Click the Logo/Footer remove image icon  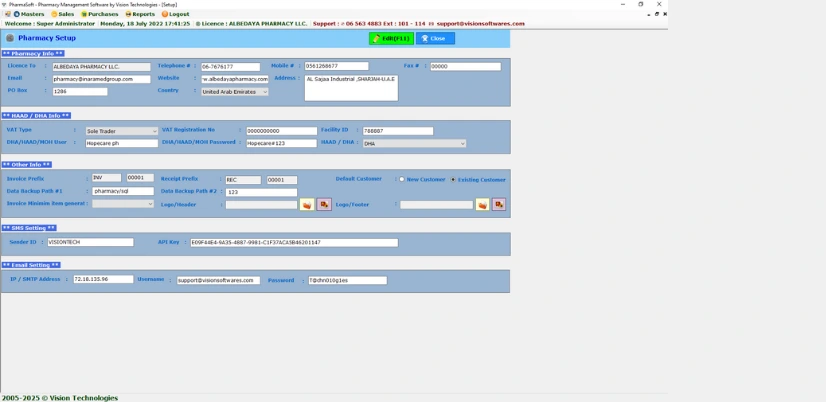(499, 205)
